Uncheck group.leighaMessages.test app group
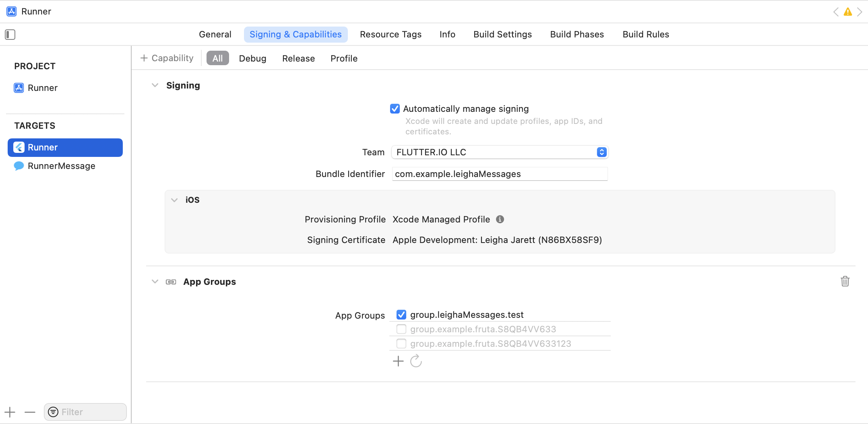 (x=401, y=314)
